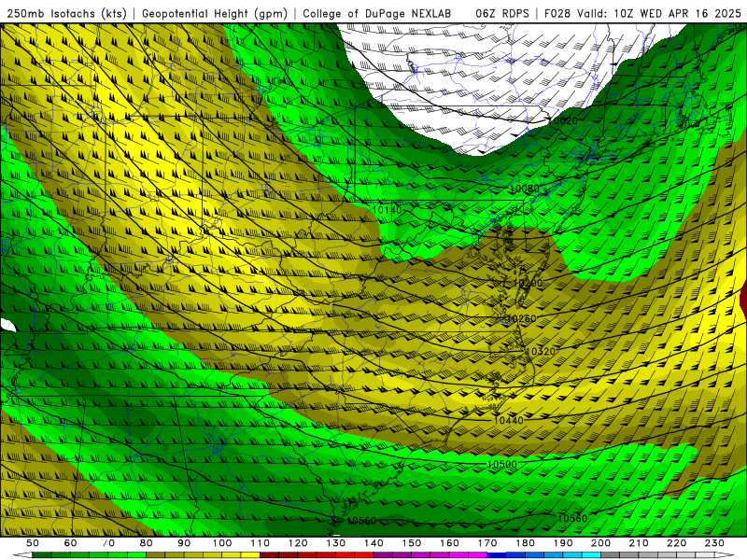Click the 100 value on the color scale
The width and height of the screenshot is (747, 560).
[222, 543]
